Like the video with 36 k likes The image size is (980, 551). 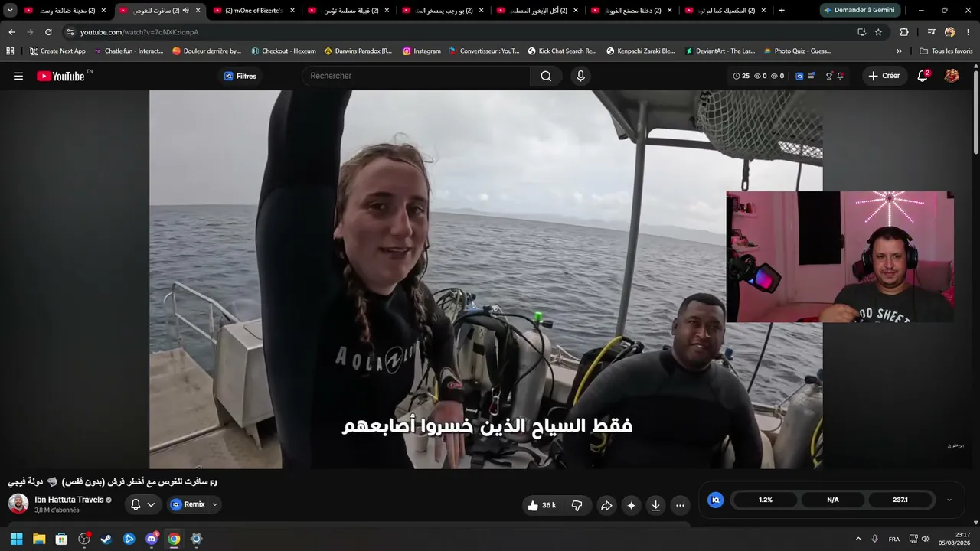tap(543, 505)
